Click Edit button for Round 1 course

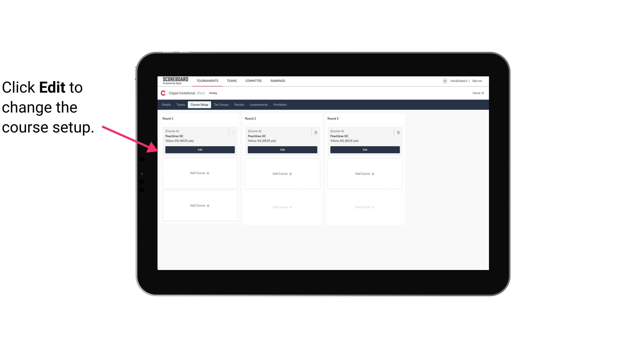tap(200, 150)
